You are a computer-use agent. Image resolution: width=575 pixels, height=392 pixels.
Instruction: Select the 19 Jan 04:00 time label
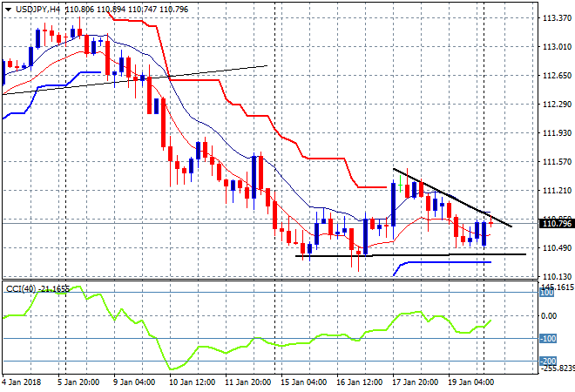point(470,382)
